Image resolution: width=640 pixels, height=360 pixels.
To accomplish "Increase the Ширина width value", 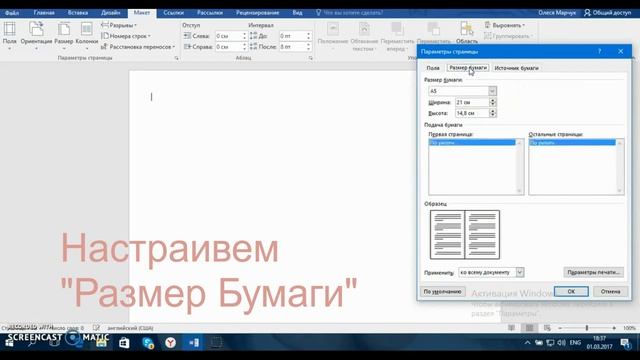I will (493, 100).
